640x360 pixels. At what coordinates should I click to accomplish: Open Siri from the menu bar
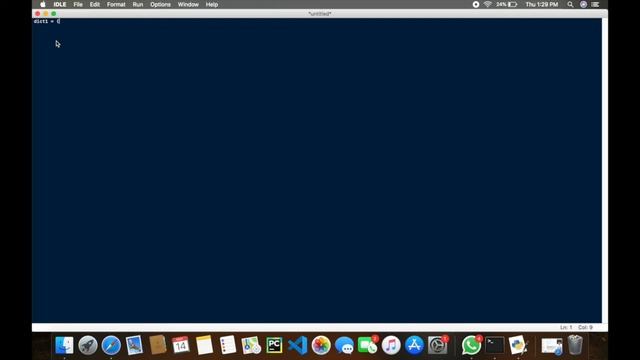click(583, 4)
